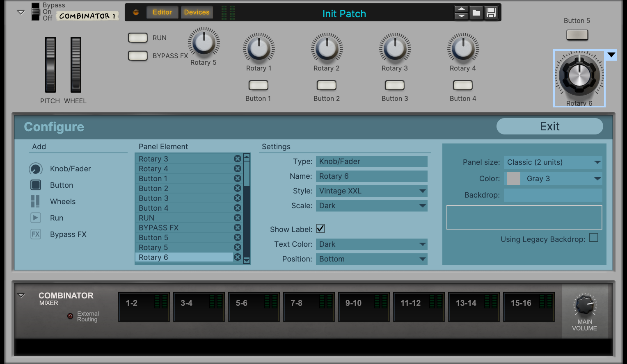Click the Rotary 5 knob
627x364 pixels.
[204, 43]
